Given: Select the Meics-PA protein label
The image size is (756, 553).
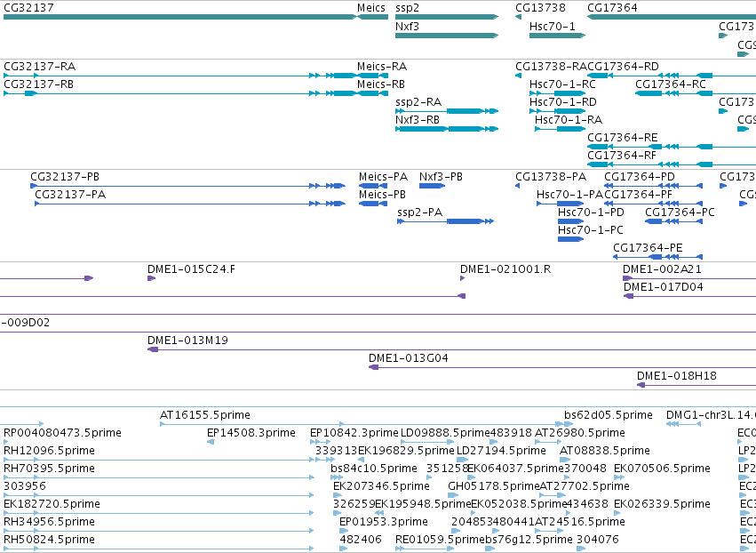Looking at the screenshot, I should point(383,177).
